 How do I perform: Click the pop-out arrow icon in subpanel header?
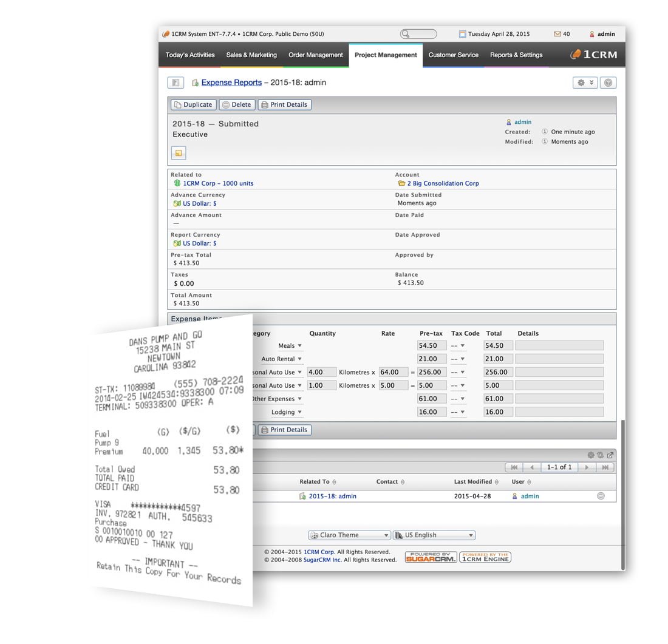coord(610,455)
